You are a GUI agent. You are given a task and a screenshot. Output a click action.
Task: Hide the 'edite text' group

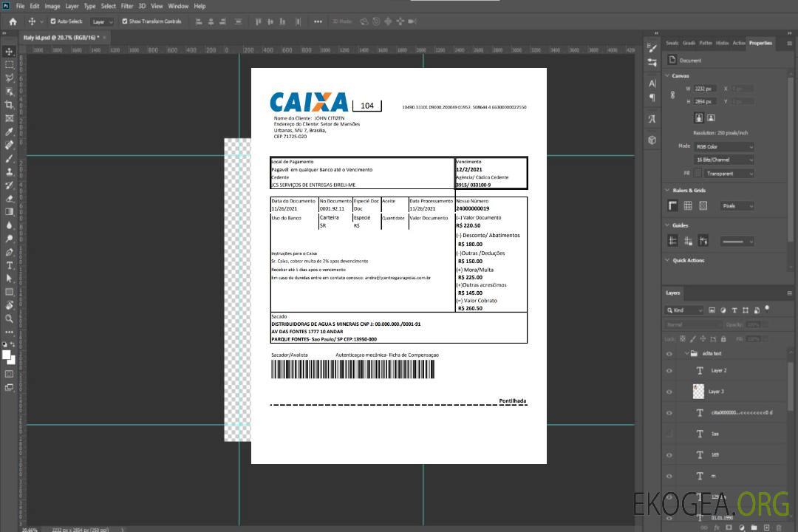[x=669, y=354]
